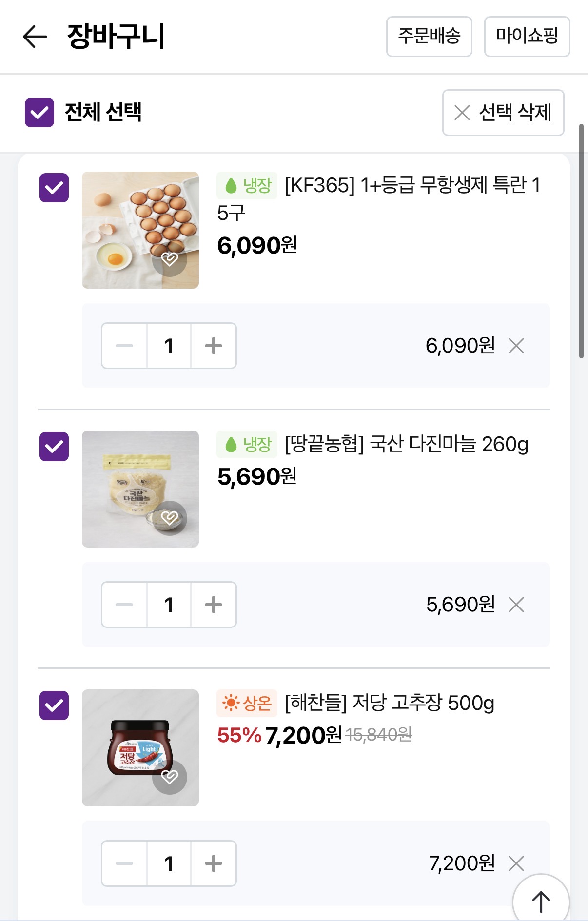Toggle the 전체 선택 checkbox
Screen dimensions: 588x921
[39, 113]
